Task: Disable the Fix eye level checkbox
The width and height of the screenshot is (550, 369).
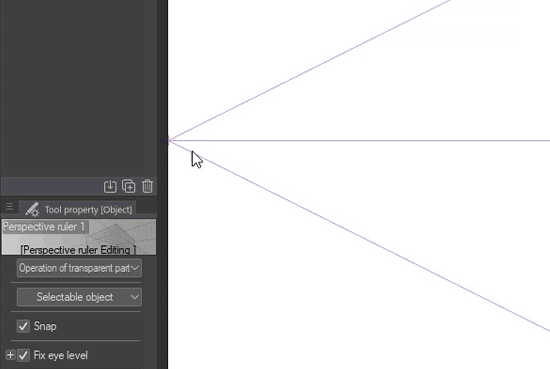Action: click(x=23, y=355)
